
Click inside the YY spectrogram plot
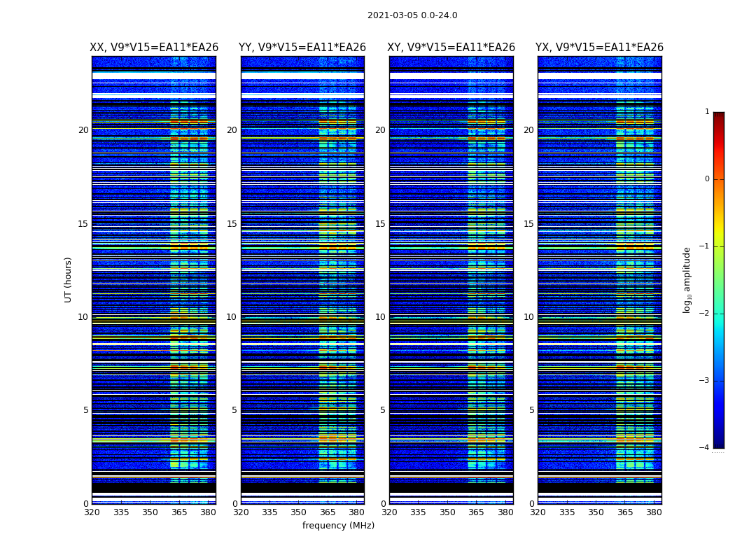(302, 280)
